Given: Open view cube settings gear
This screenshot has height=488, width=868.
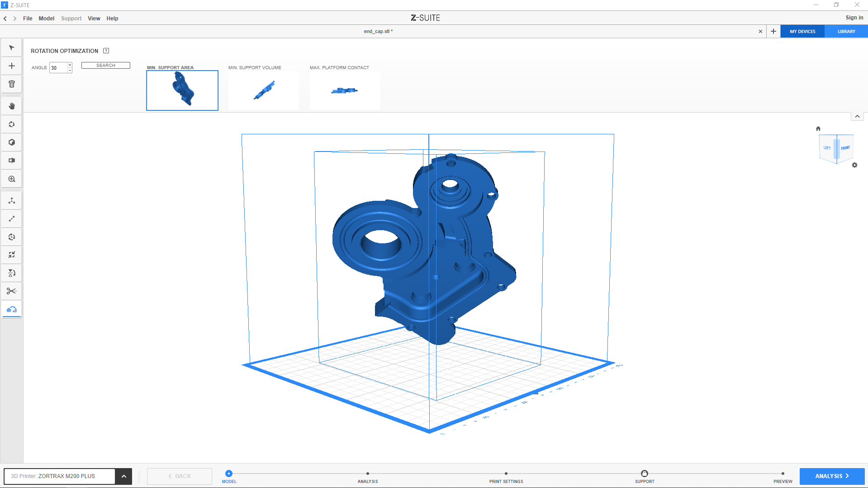Looking at the screenshot, I should tap(854, 165).
